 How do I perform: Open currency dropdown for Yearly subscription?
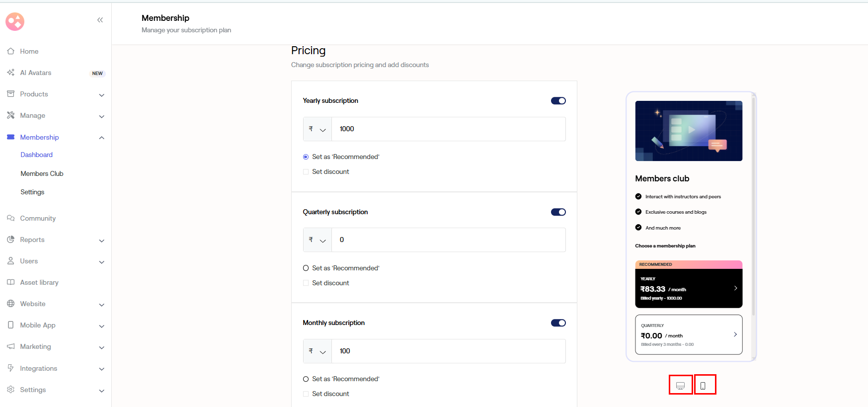(317, 129)
